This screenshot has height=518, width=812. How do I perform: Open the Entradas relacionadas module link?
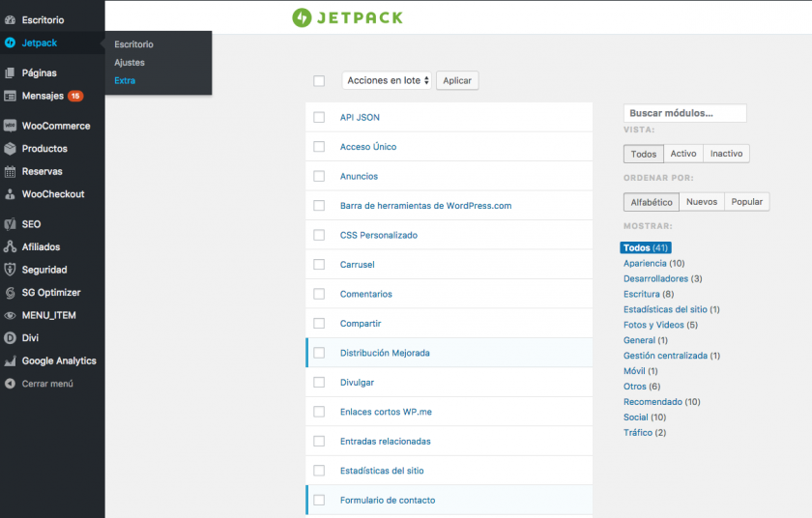point(386,442)
